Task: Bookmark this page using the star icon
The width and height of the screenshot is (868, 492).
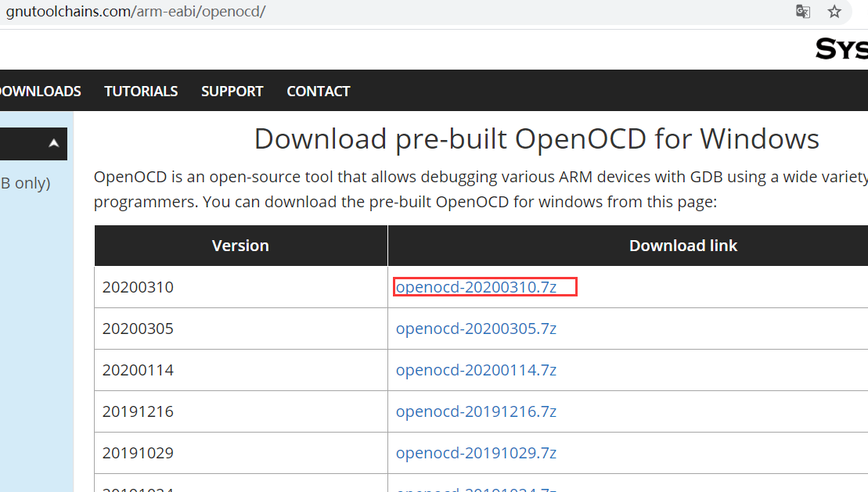Action: pyautogui.click(x=834, y=12)
